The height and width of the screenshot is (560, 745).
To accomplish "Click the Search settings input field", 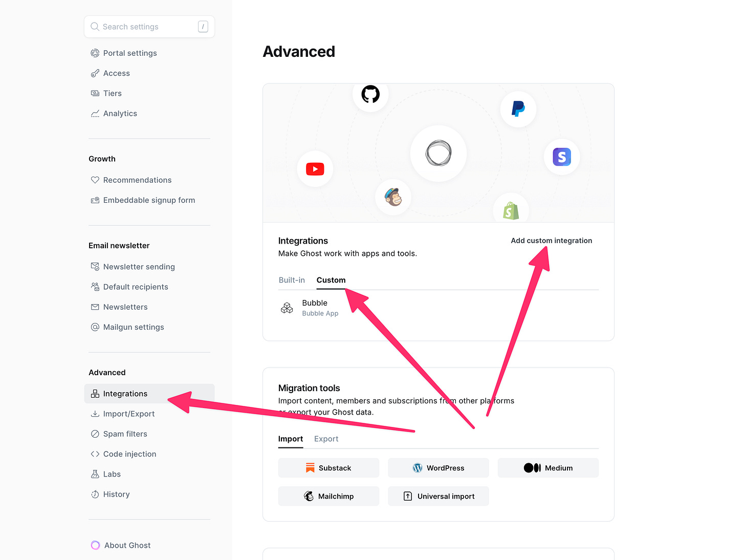I will pos(149,27).
